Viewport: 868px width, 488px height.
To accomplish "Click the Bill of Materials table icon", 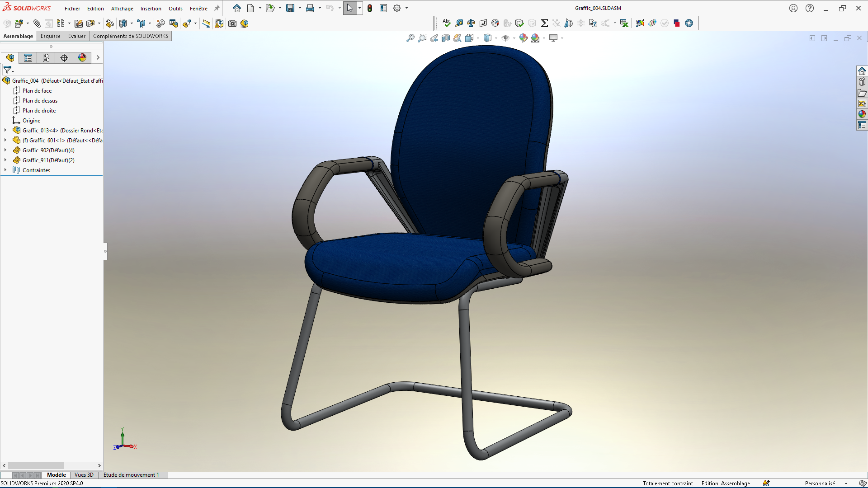I will point(174,23).
